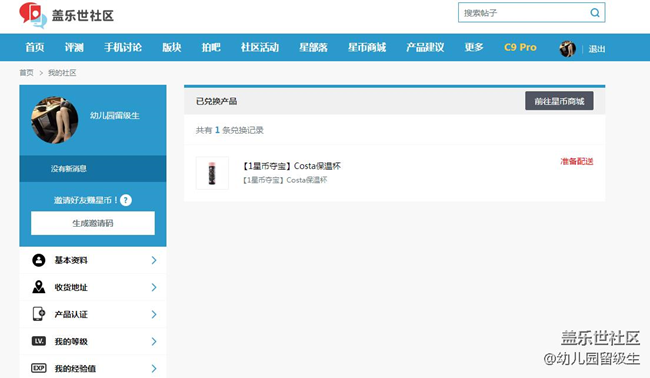
Task: Open the 我的等级 menu entry
Action: [93, 341]
